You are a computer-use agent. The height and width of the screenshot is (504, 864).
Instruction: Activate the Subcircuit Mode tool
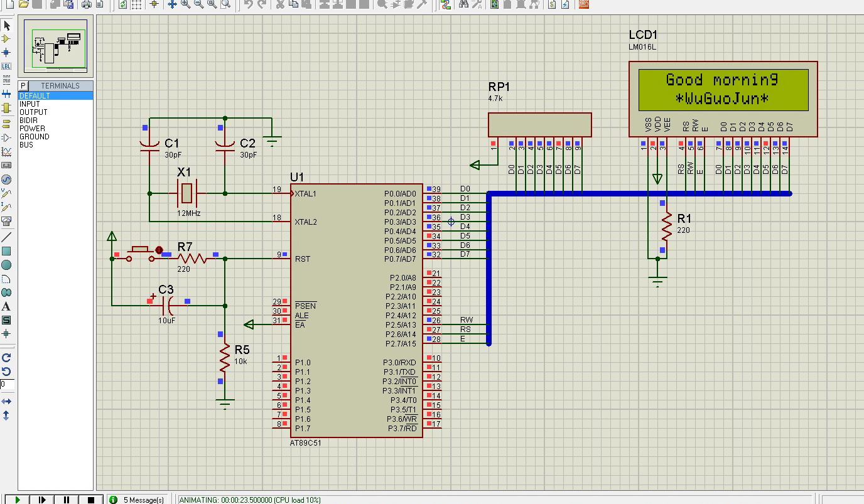7,108
